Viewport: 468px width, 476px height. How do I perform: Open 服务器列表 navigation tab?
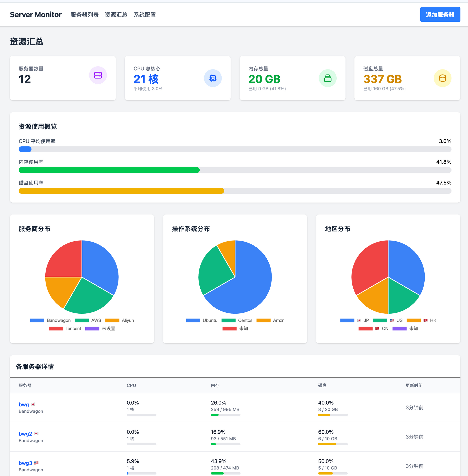[84, 15]
